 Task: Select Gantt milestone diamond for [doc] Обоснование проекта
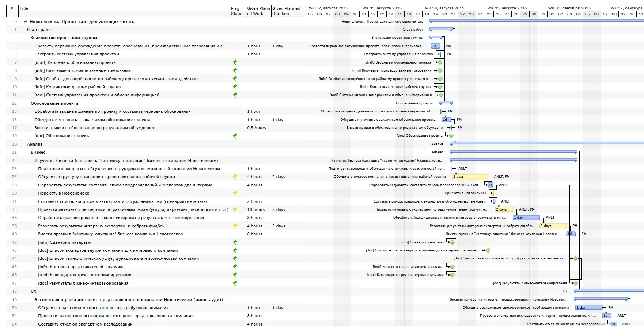pos(451,136)
